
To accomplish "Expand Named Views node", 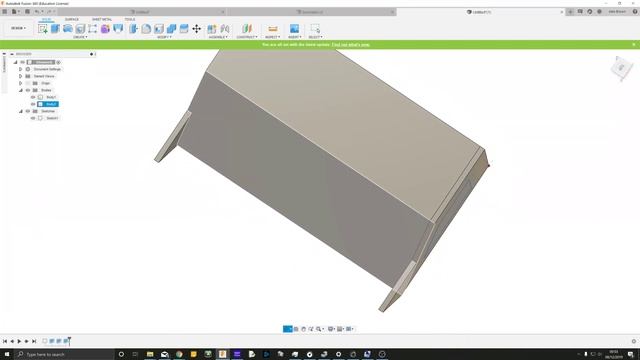I will coord(20,76).
